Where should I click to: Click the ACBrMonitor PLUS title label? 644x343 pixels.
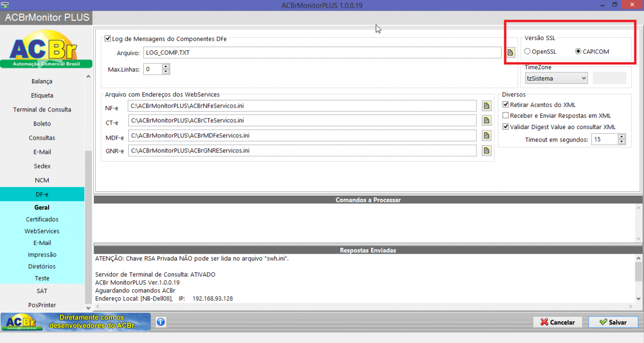click(x=47, y=17)
